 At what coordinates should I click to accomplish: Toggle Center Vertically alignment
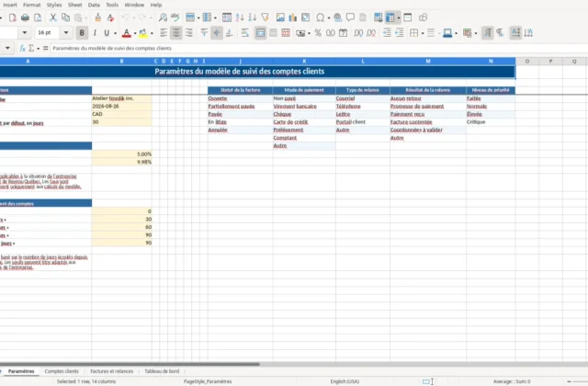click(217, 33)
